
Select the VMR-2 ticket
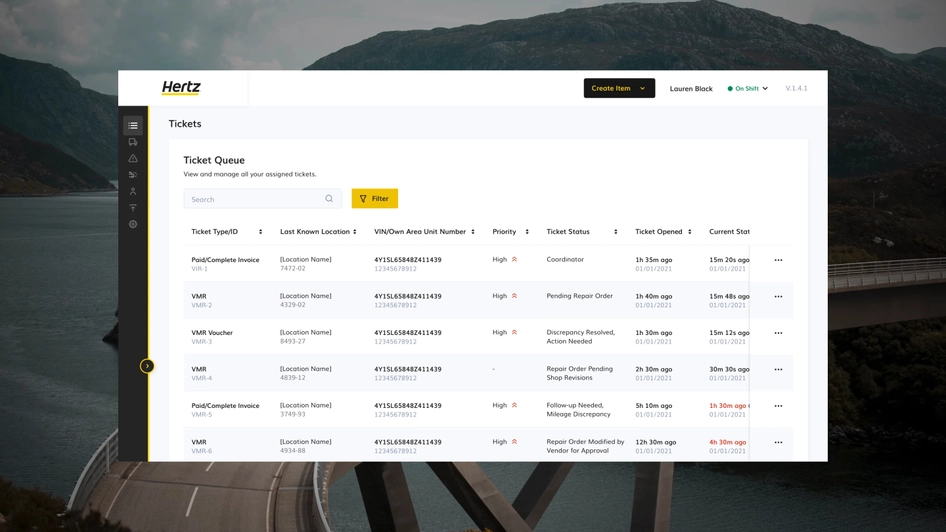tap(202, 301)
